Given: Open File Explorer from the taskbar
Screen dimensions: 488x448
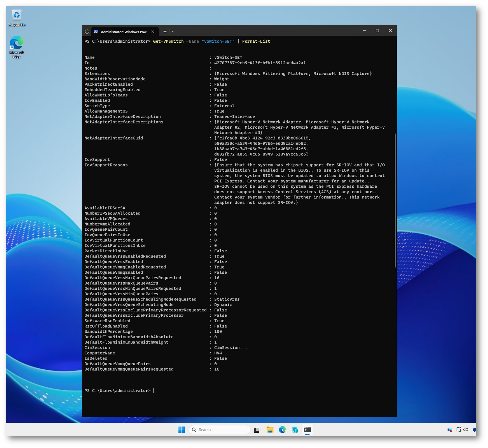Looking at the screenshot, I should 270,430.
